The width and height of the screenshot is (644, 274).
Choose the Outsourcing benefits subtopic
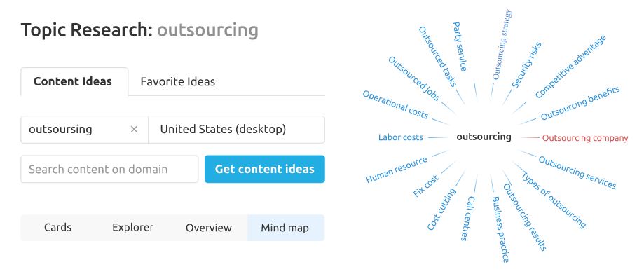tap(580, 103)
